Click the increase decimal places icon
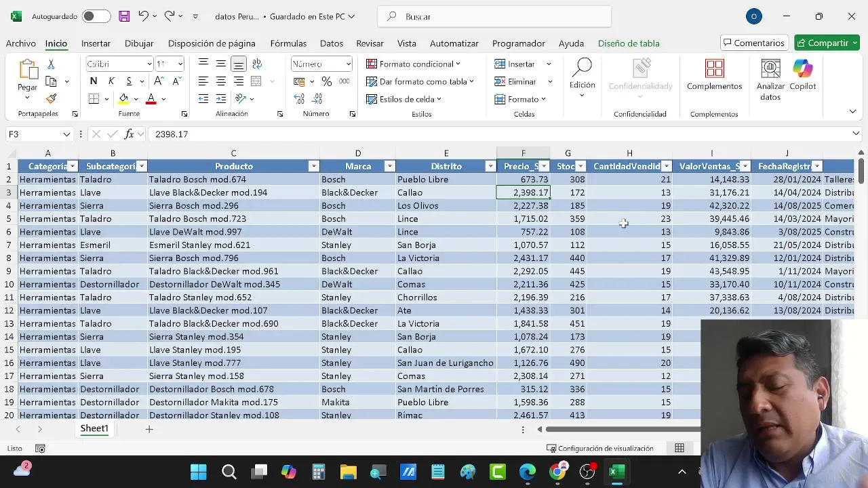 coord(299,99)
